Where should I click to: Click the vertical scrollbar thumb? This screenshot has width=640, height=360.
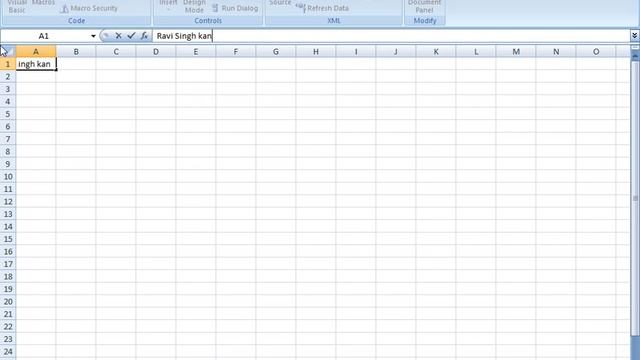(635, 199)
